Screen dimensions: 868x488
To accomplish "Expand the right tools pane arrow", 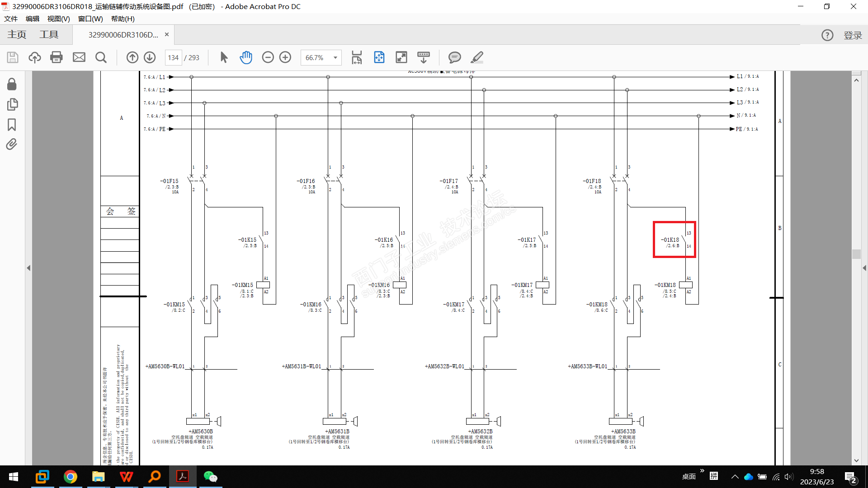I will [x=864, y=268].
